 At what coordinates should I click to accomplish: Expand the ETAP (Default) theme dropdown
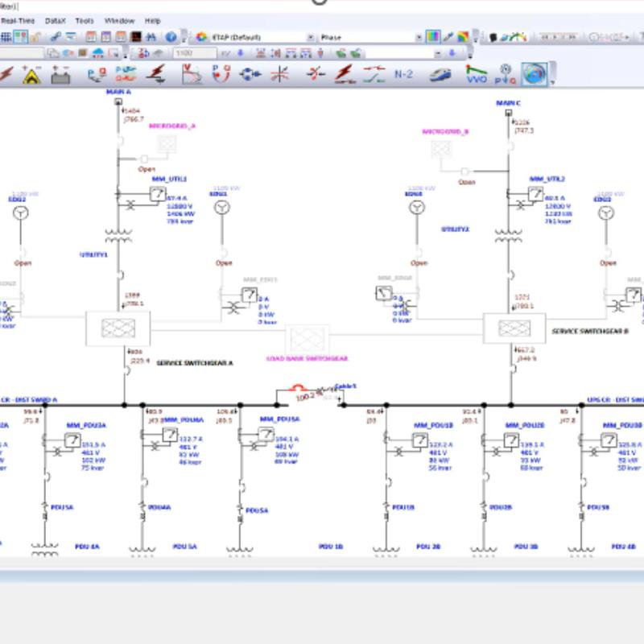tap(311, 37)
